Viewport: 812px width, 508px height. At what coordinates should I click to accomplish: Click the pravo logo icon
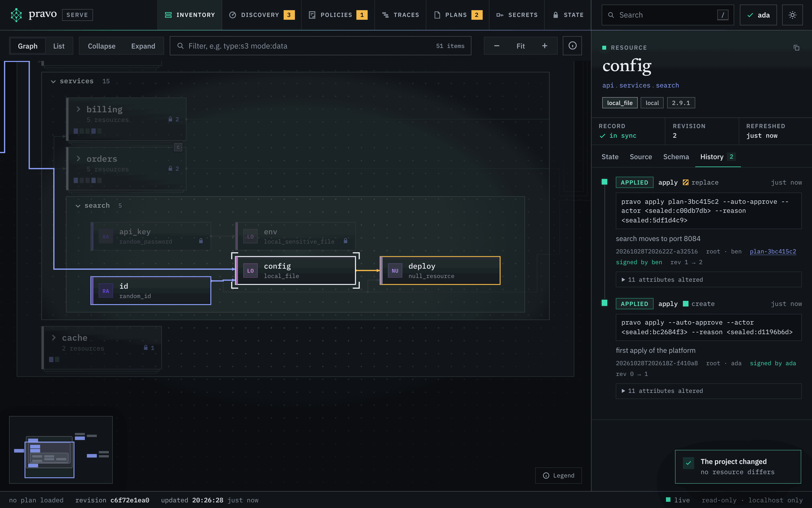(x=16, y=15)
